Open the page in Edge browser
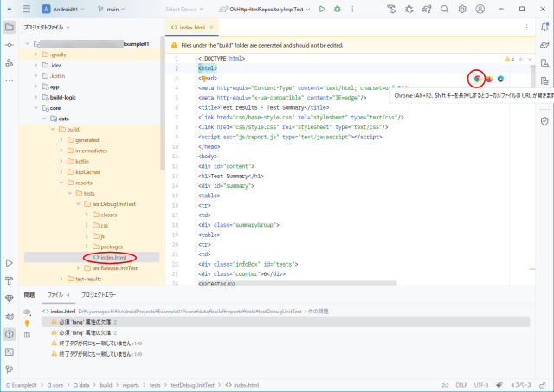 501,78
